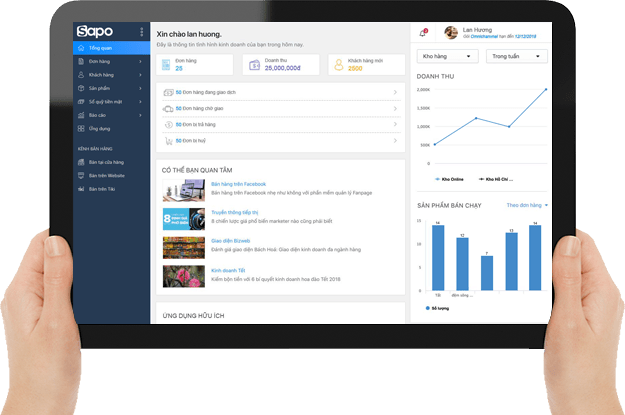This screenshot has width=625, height=415.
Task: Click the Doanh thu wallet icon
Action: point(253,65)
